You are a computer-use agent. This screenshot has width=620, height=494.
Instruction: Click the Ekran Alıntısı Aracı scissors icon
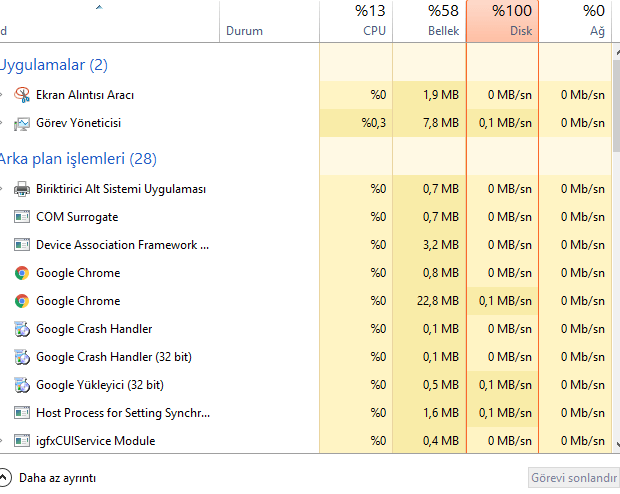pyautogui.click(x=22, y=95)
